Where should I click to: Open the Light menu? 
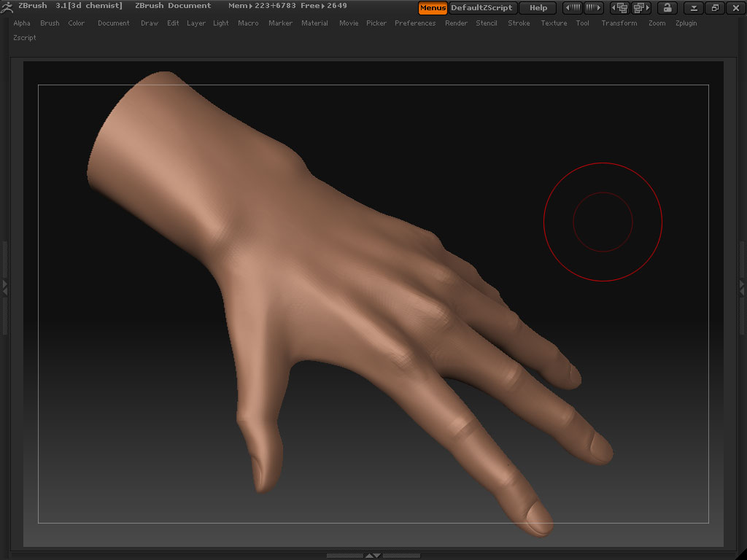[x=220, y=23]
